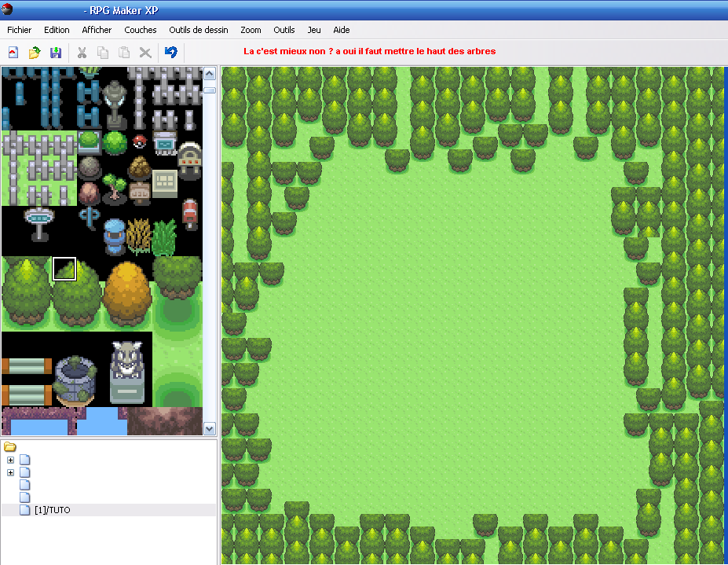Click the tileset scrollbar down arrow
The width and height of the screenshot is (728, 565).
[210, 429]
